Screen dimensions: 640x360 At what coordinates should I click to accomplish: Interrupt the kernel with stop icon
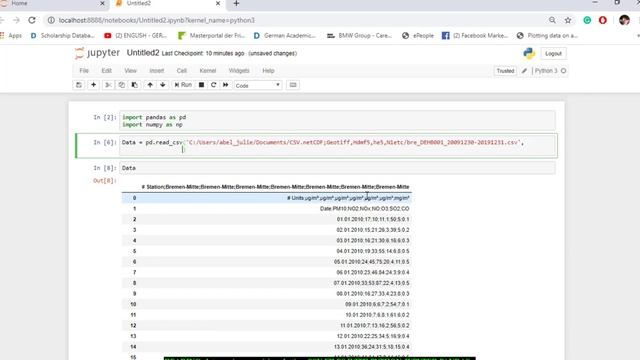[201, 85]
